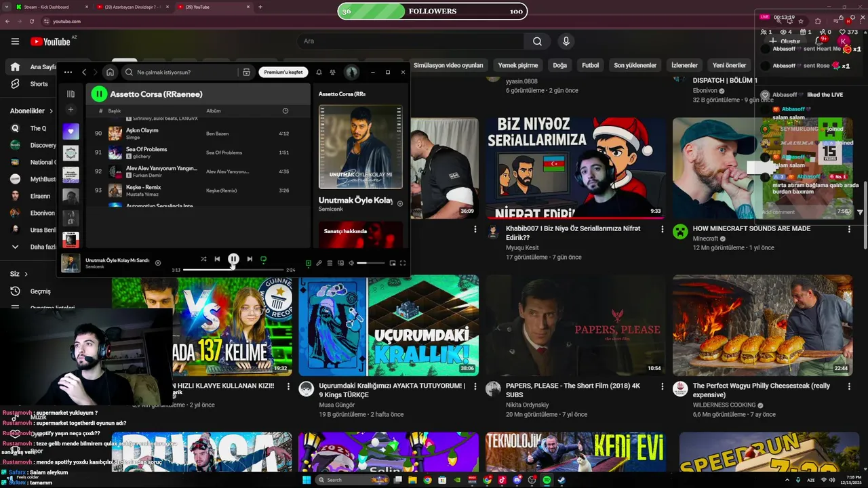The image size is (868, 488).
Task: Open Geçmiş in YouTube sidebar
Action: click(31, 291)
